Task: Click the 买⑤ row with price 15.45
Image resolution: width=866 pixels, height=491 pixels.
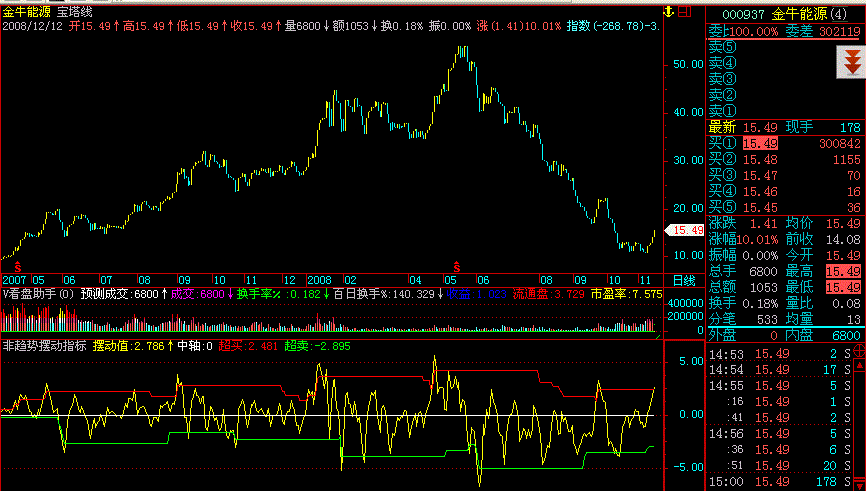Action: coord(785,208)
